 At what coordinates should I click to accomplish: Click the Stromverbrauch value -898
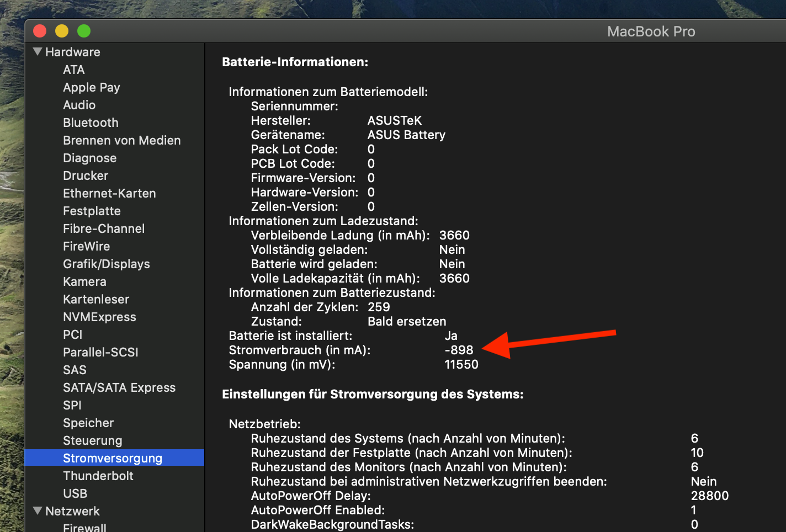click(x=459, y=350)
